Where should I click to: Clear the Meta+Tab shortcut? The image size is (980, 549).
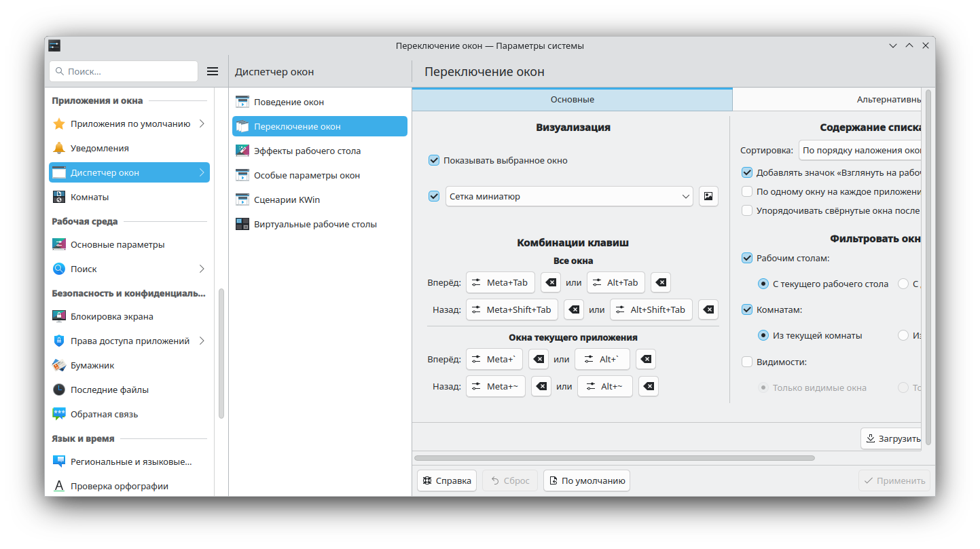coord(551,282)
